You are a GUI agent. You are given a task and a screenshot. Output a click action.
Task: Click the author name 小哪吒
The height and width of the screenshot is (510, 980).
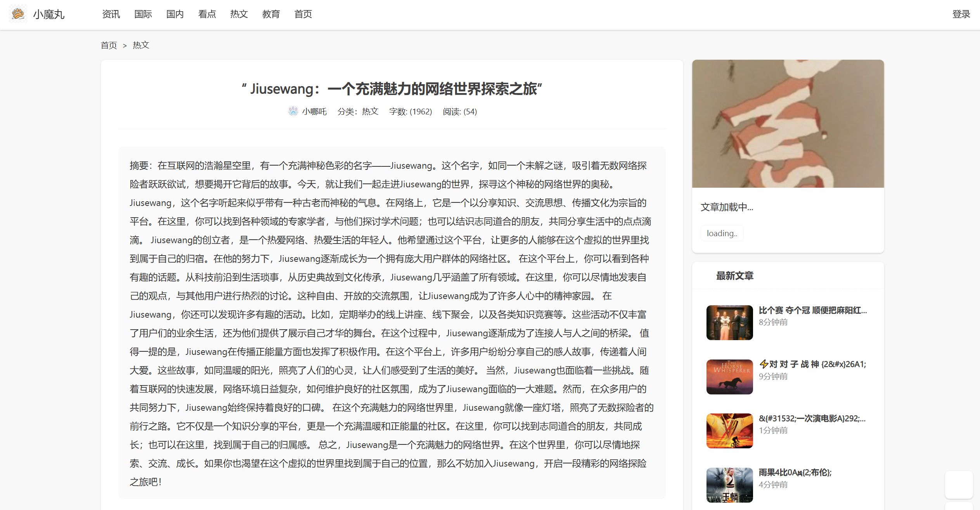point(314,111)
